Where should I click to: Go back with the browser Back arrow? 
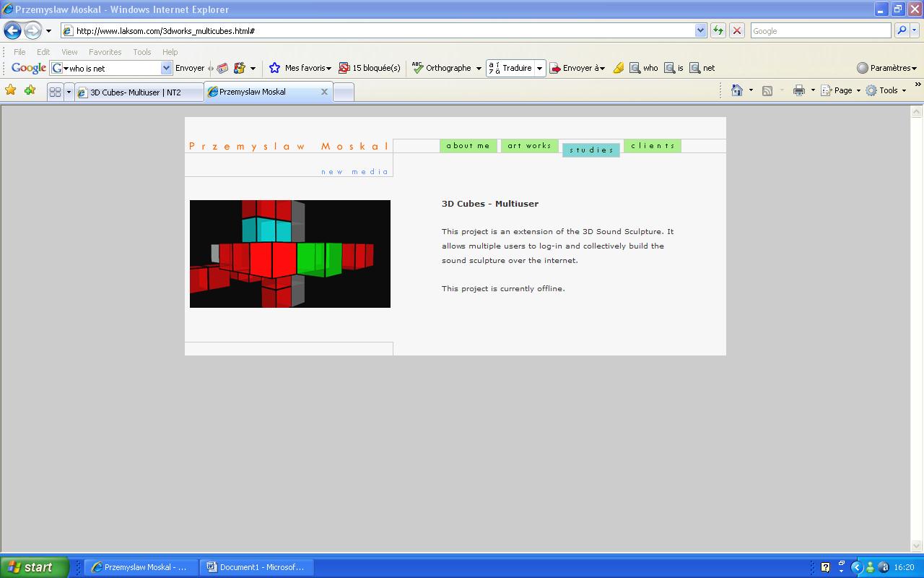12,30
